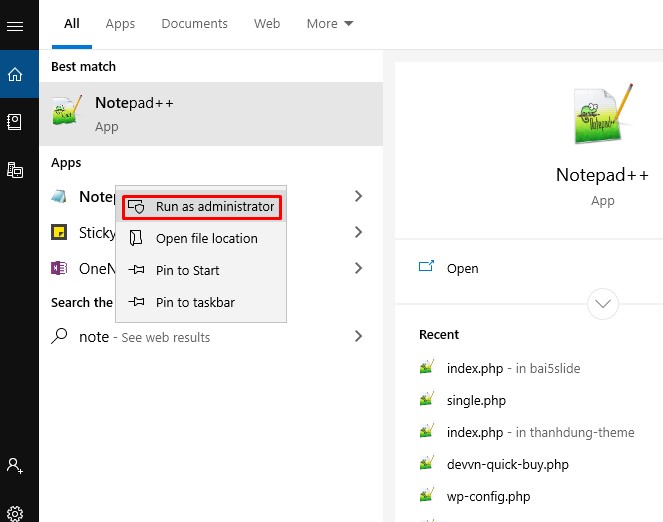
Task: Expand the More dropdown filter
Action: (x=330, y=23)
